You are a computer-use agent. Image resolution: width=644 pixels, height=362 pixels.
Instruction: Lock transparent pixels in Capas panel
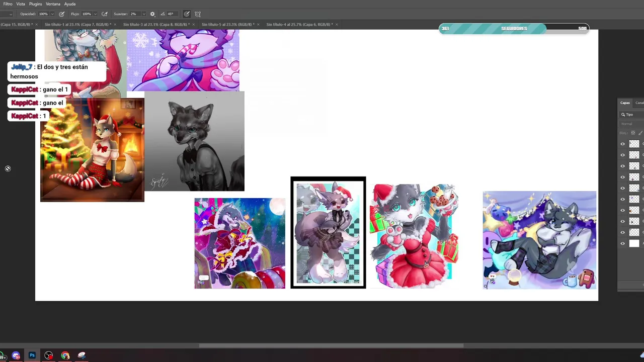coord(633,133)
